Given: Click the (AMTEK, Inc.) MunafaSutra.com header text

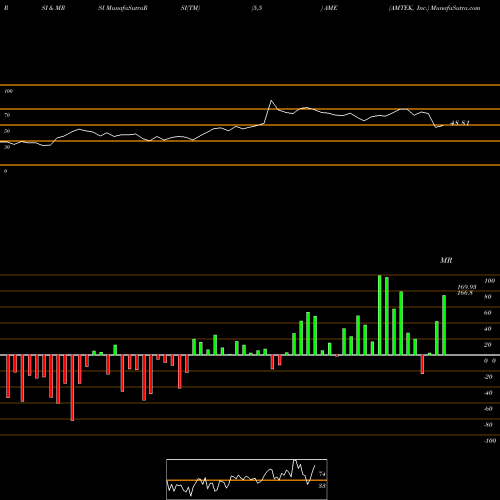Looking at the screenshot, I should (x=434, y=8).
